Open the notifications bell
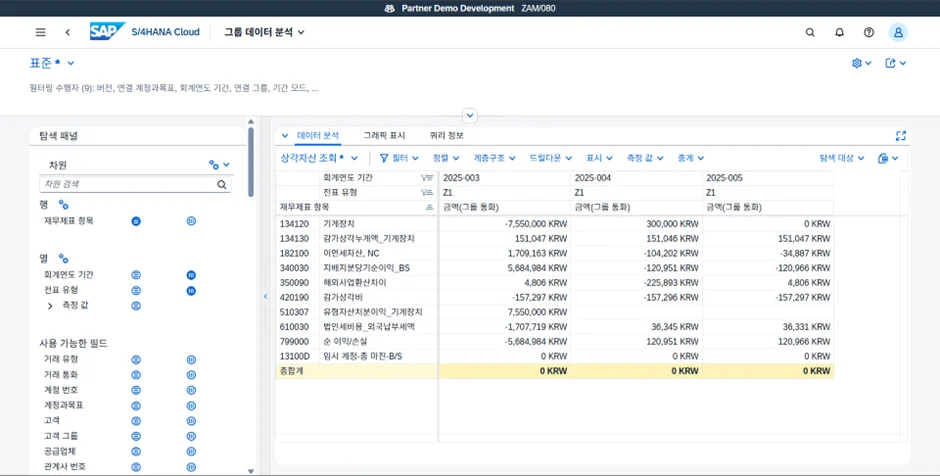 tap(839, 32)
